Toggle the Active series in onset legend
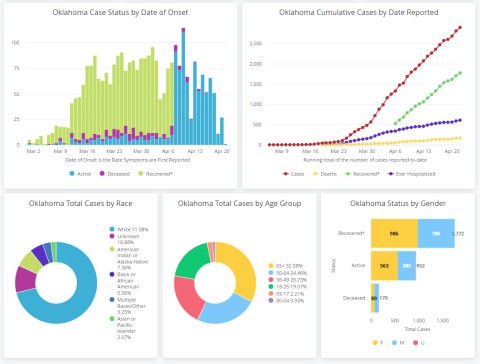This screenshot has height=364, width=480. 80,174
